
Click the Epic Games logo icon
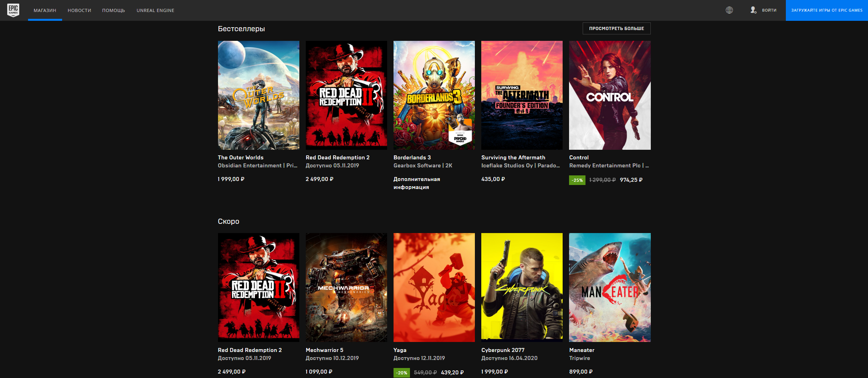pyautogui.click(x=13, y=10)
